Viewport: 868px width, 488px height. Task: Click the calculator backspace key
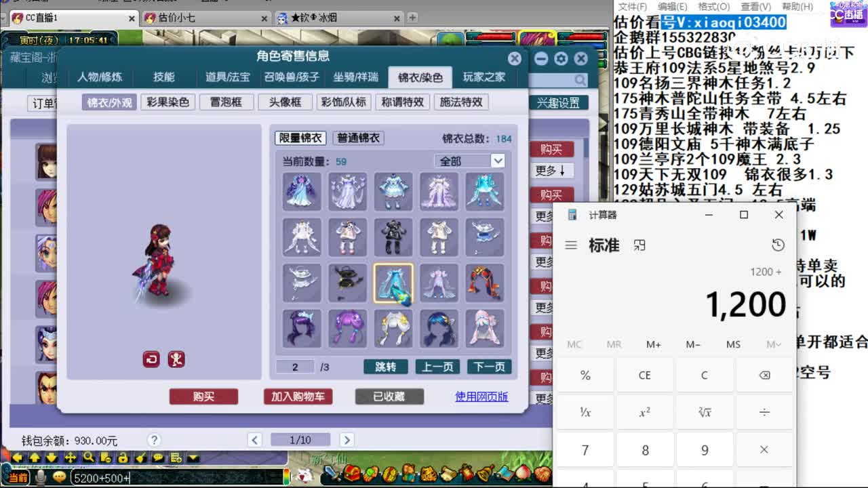(764, 375)
